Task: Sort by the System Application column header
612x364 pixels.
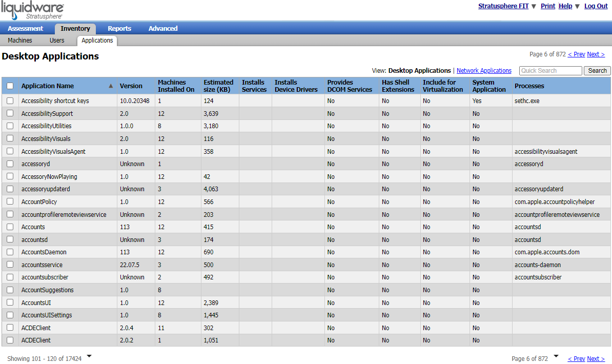Action: [489, 86]
